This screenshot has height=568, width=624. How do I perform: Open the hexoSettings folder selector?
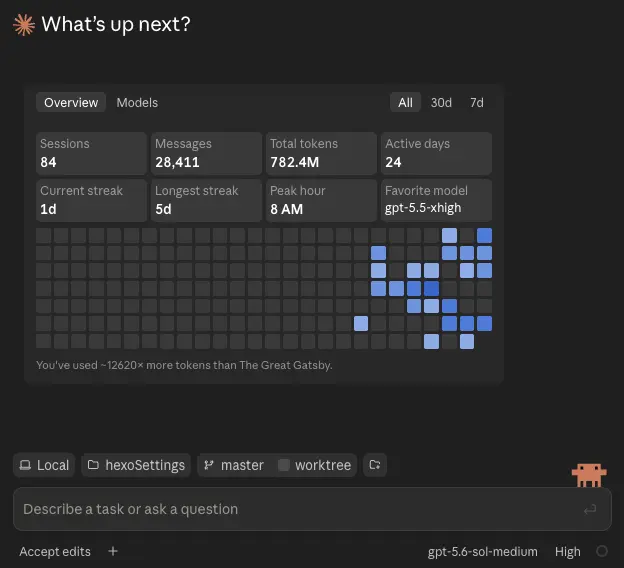[x=136, y=465]
